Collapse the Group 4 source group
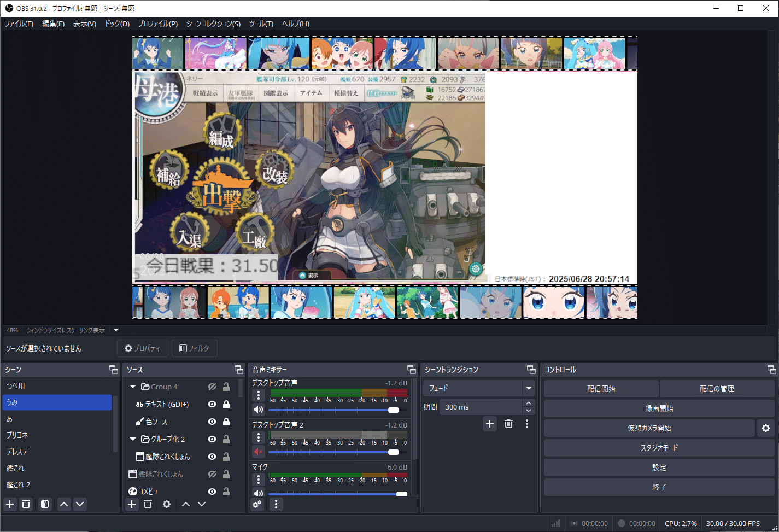This screenshot has width=779, height=532. 133,387
